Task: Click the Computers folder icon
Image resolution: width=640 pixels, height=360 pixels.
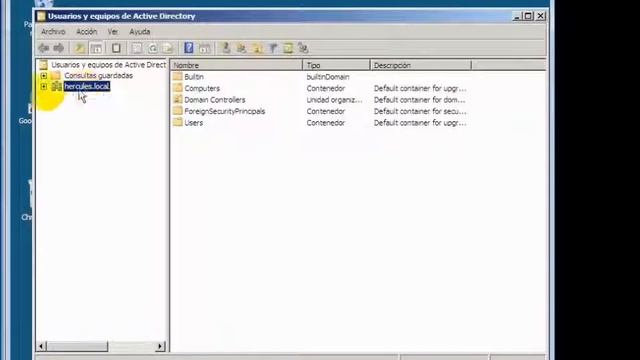Action: click(178, 88)
